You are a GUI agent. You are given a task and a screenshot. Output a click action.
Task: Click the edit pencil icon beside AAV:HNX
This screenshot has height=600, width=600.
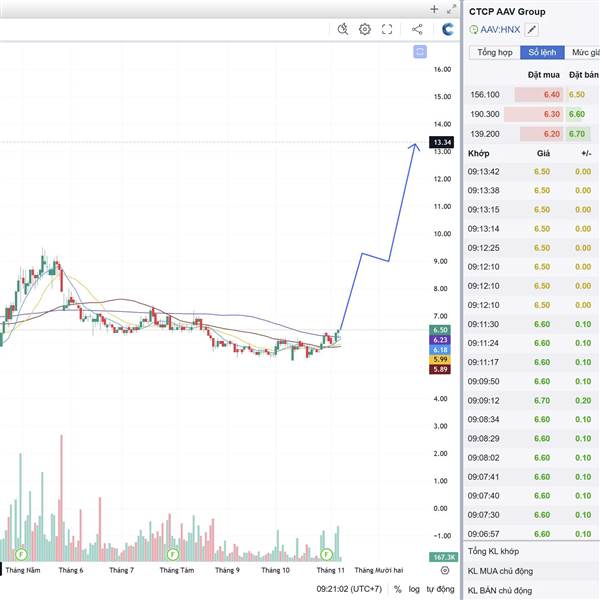(532, 29)
